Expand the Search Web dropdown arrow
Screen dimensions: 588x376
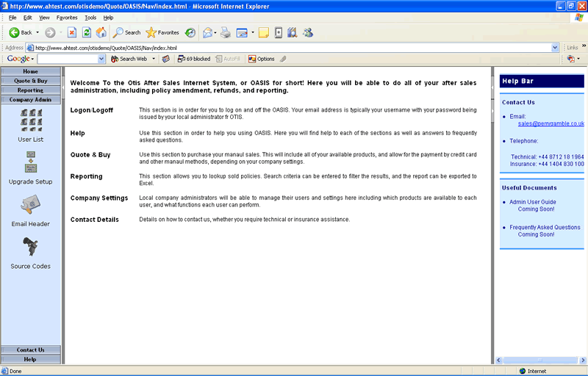coord(154,59)
